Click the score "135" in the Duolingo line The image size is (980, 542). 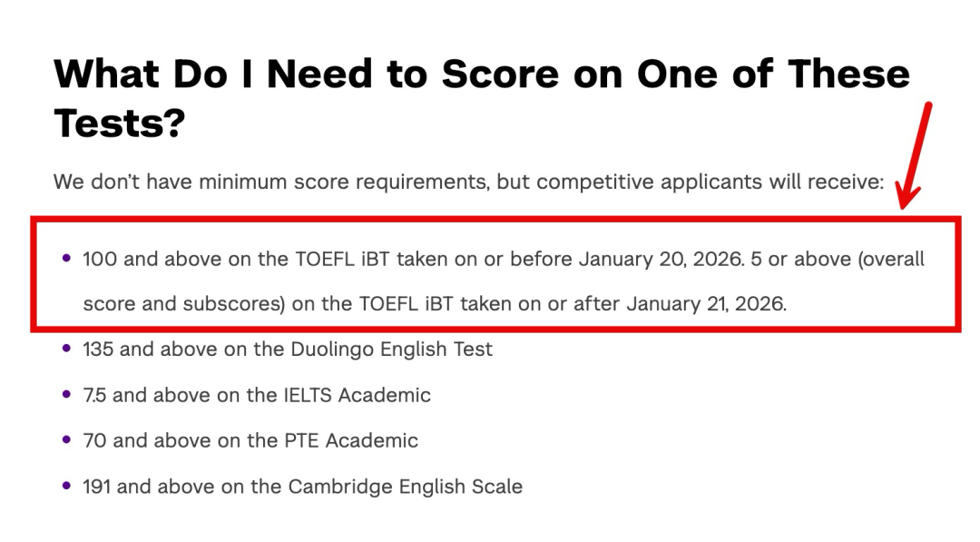point(98,350)
